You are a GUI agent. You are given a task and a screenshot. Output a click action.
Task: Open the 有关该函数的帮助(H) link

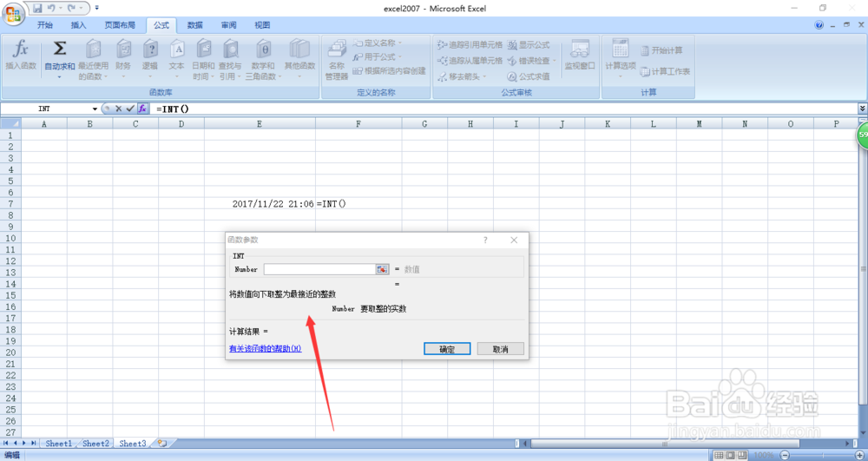pyautogui.click(x=265, y=349)
